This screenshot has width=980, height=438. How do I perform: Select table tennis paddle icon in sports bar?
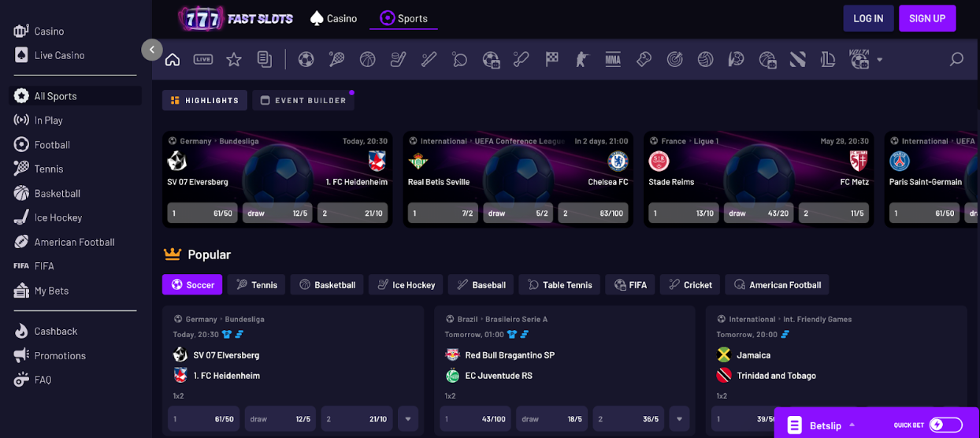pos(460,59)
